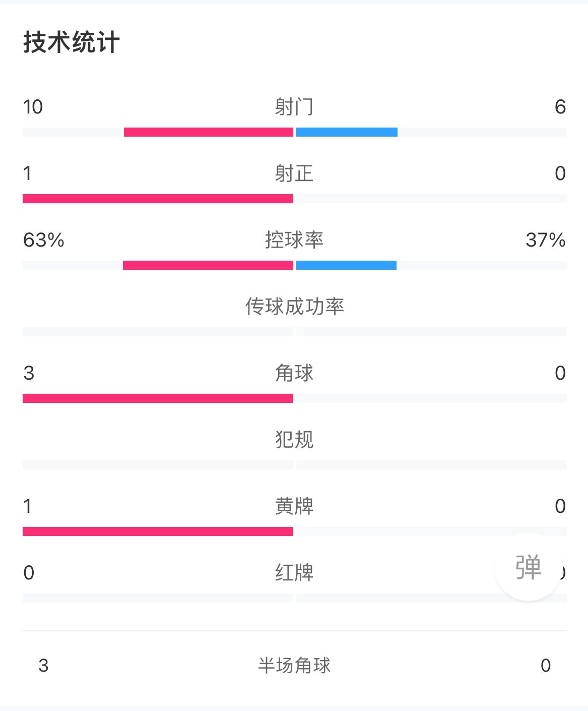Viewport: 588px width, 711px height.
Task: Tap the 射正 stat label
Action: [294, 173]
